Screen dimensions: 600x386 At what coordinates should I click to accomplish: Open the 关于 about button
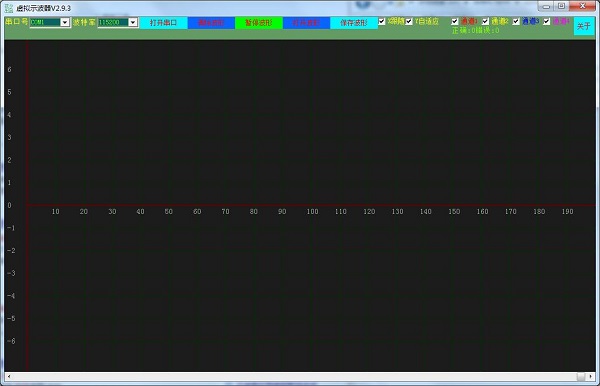coord(584,26)
